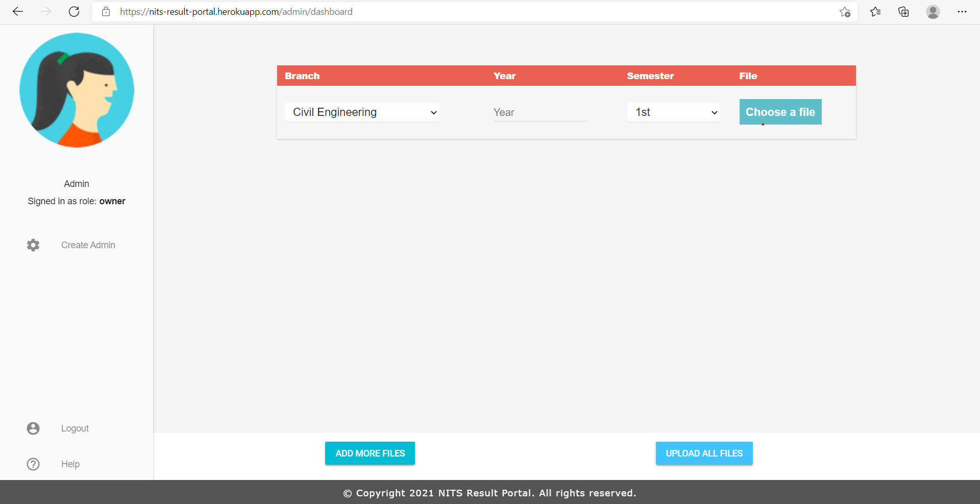Open the Help sidebar link
This screenshot has height=504, width=980.
[70, 464]
